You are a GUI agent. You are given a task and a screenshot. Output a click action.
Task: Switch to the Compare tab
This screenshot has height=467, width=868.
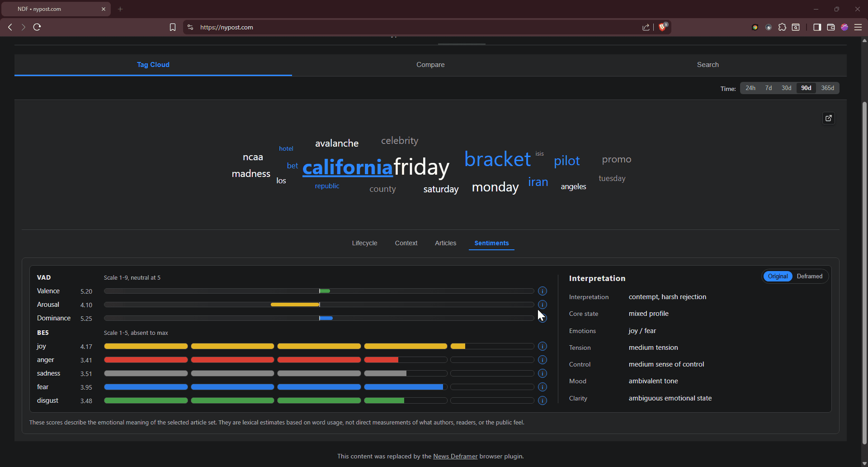coord(430,65)
